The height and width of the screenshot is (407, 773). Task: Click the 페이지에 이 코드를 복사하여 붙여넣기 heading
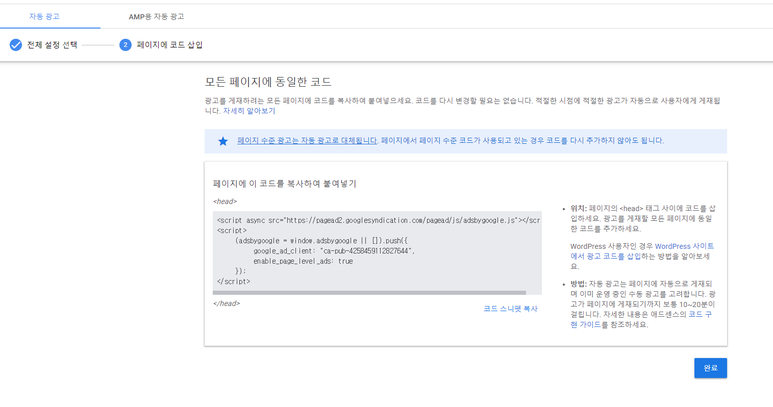(x=284, y=183)
